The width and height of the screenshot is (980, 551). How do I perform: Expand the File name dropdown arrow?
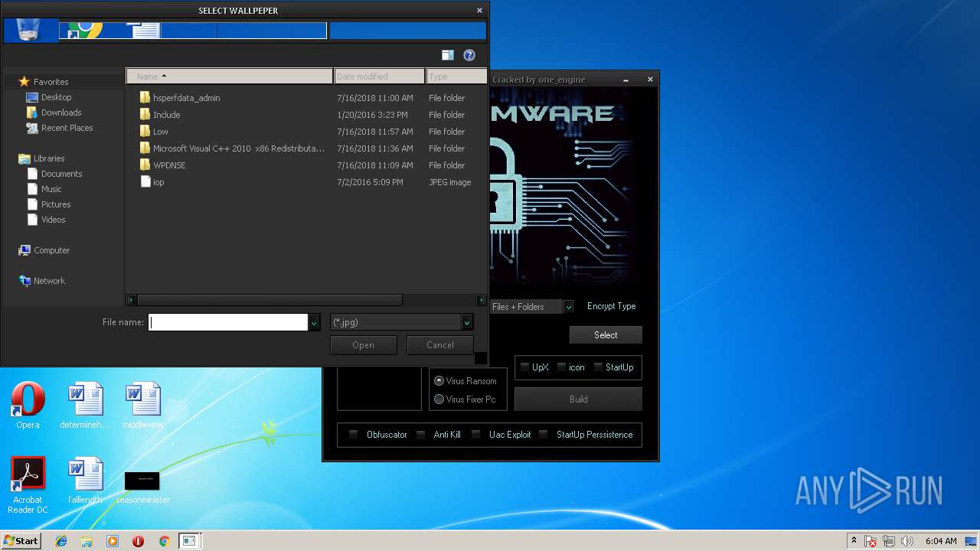(314, 323)
